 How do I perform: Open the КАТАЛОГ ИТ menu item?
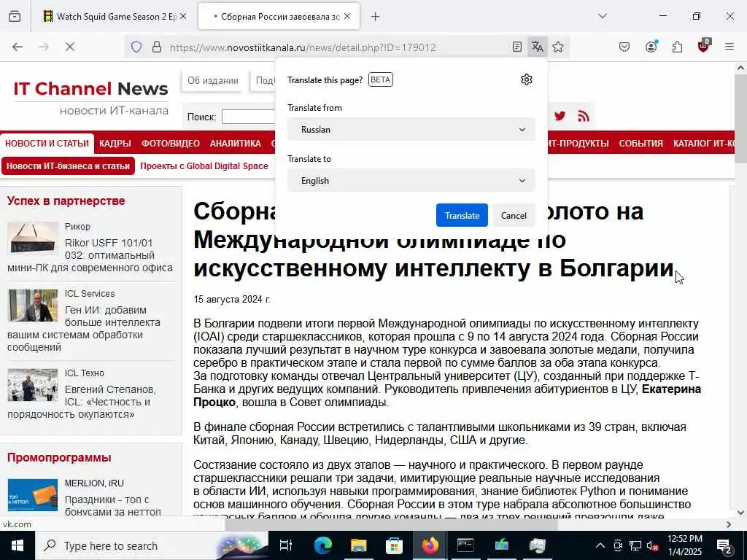tap(704, 144)
